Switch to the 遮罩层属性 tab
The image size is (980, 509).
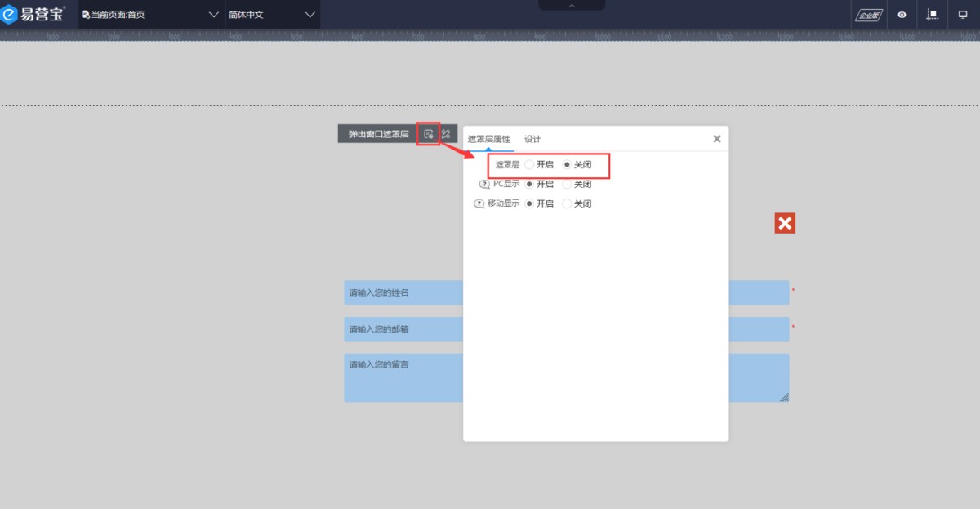[x=488, y=139]
